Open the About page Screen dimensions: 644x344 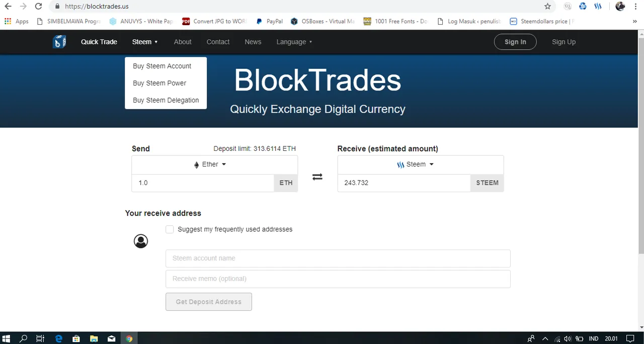click(183, 42)
